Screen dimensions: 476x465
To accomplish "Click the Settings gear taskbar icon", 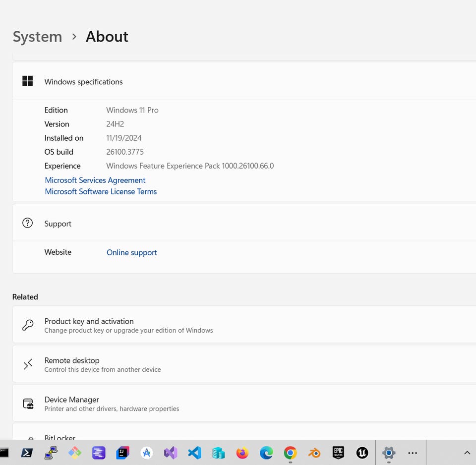I will tap(389, 453).
